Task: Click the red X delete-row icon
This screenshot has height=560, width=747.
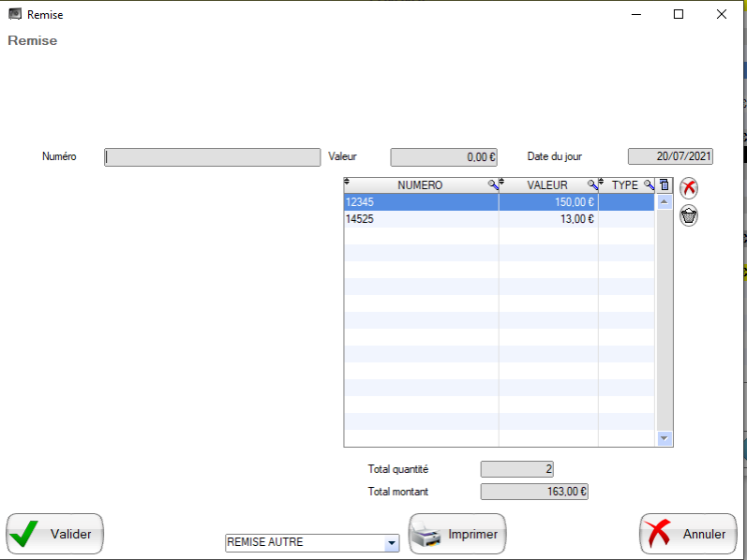Action: pyautogui.click(x=689, y=187)
